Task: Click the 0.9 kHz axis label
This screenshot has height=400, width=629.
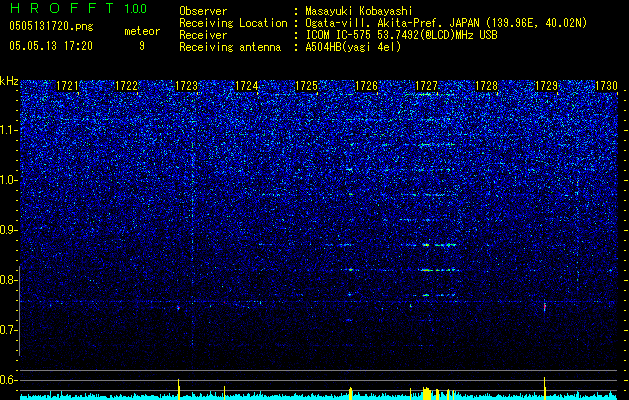Action: tap(9, 230)
